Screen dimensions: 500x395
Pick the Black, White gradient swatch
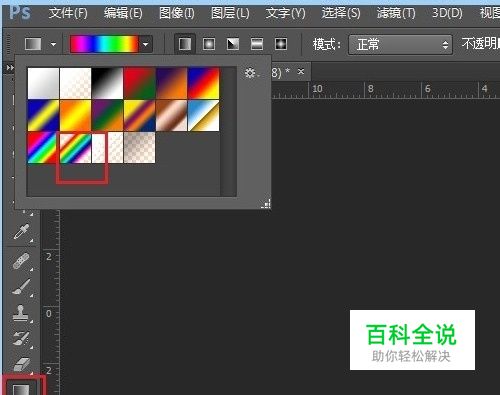107,83
